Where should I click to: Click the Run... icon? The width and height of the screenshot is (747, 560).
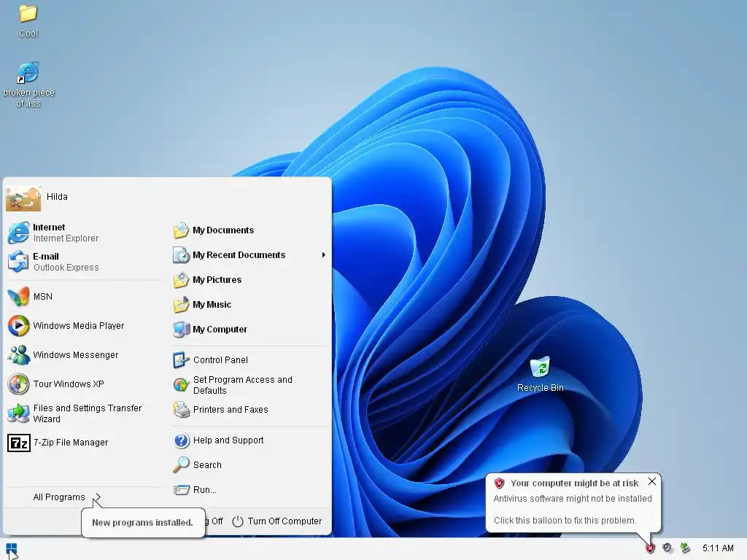pyautogui.click(x=181, y=489)
